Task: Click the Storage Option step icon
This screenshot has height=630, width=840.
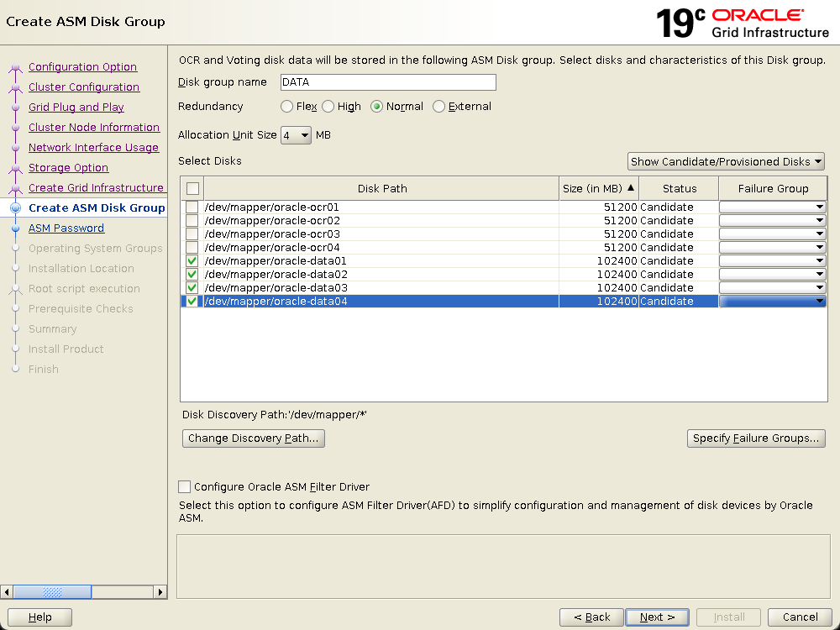Action: [x=15, y=168]
